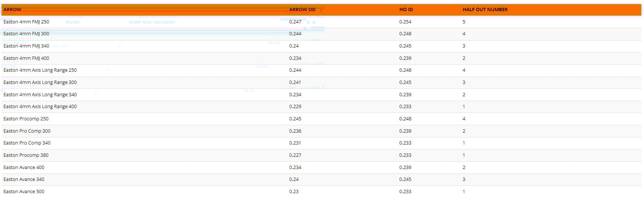The image size is (644, 201).
Task: Click HO ID 0.233 for Axis Long Range 400
Action: point(405,107)
